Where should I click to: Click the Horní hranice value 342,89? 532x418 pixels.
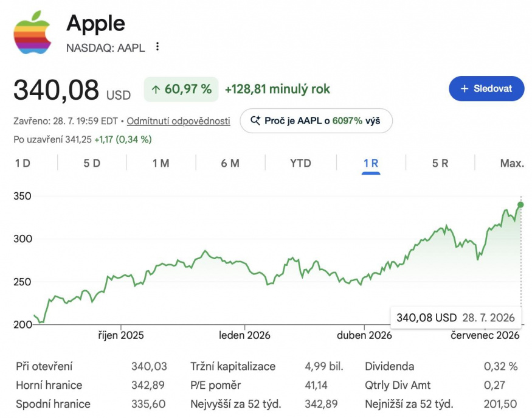[148, 385]
